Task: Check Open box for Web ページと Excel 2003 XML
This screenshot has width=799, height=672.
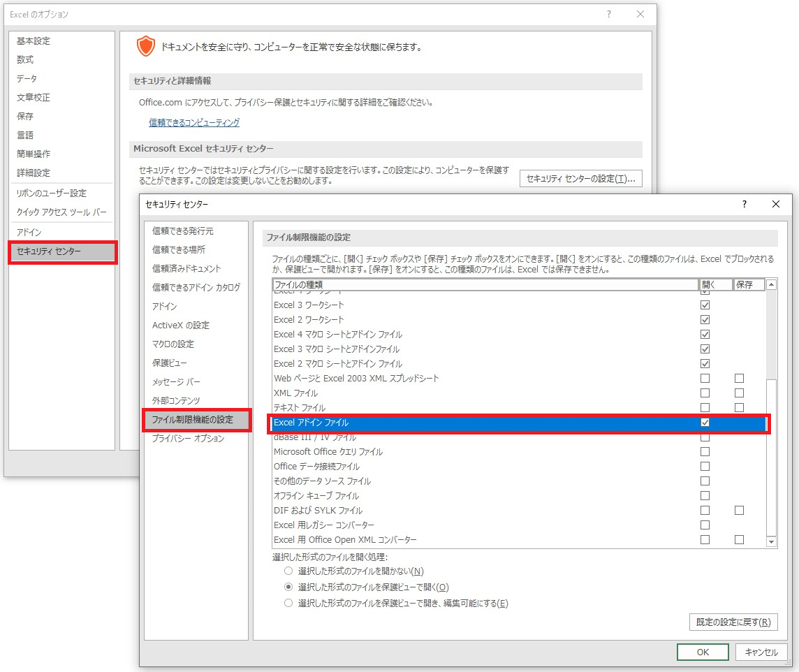Action: coord(705,379)
